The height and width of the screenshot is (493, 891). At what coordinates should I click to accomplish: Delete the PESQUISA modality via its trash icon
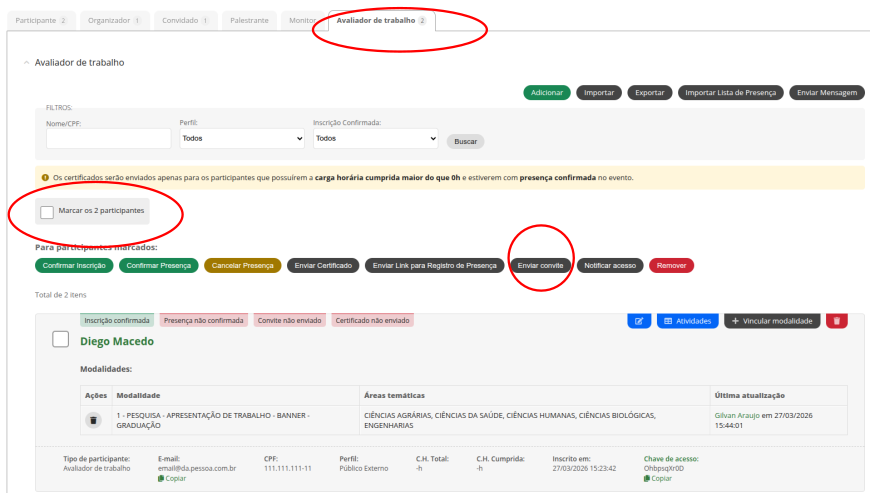click(93, 420)
